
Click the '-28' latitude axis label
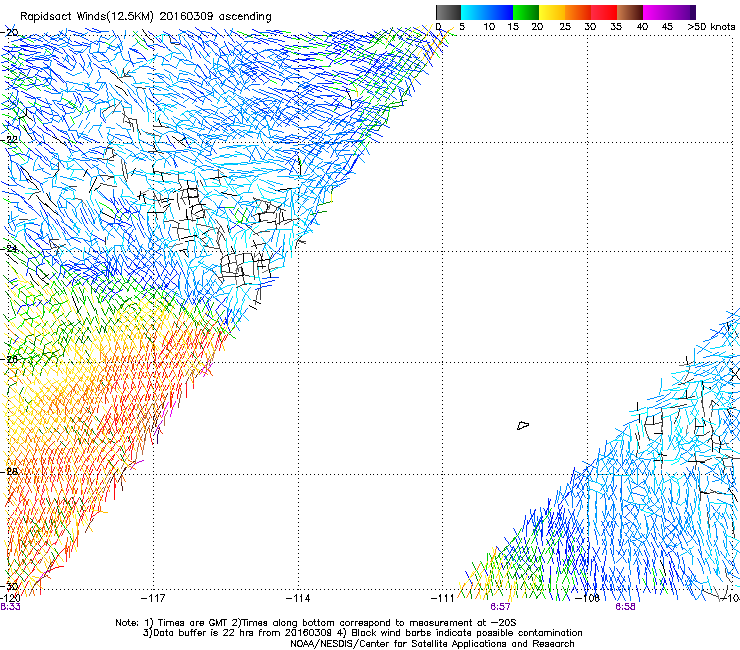click(x=9, y=472)
